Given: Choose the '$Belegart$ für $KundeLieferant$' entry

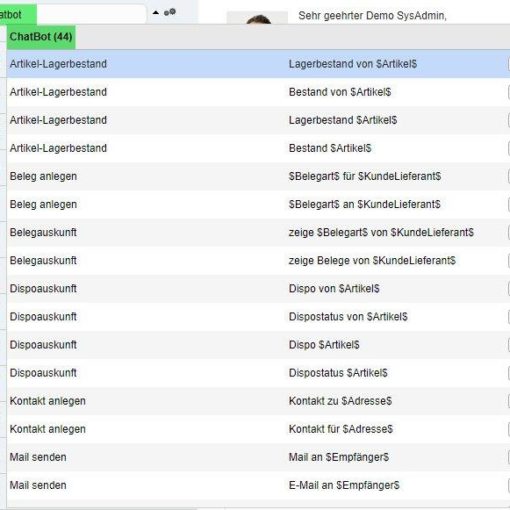Looking at the screenshot, I should coord(258,176).
